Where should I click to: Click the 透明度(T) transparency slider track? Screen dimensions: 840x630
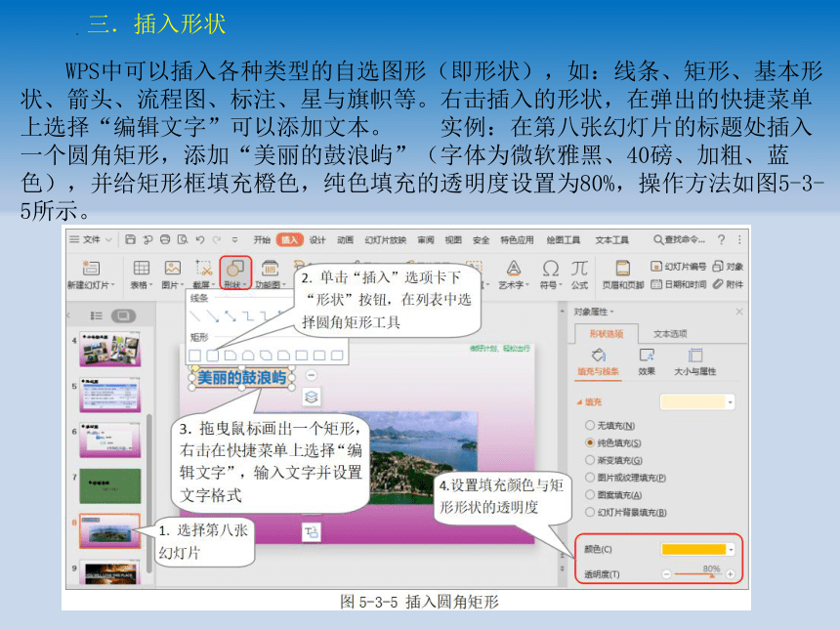pyautogui.click(x=697, y=574)
